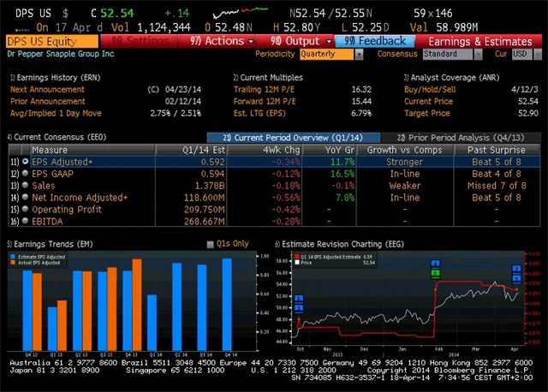Screen dimensions: 548x392
Task: Select the Operating Profit row icon
Action: tap(25, 209)
